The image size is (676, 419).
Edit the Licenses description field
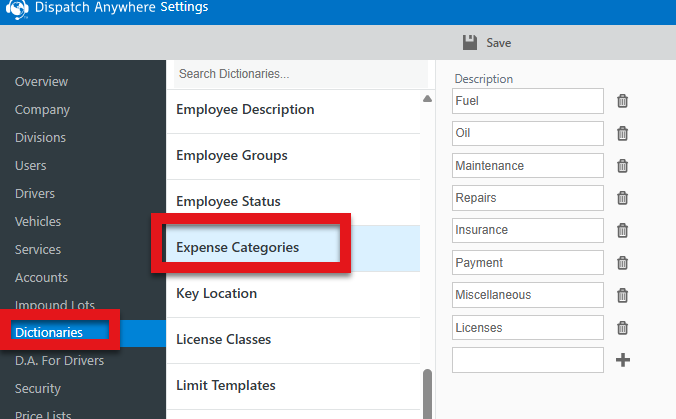tap(528, 328)
